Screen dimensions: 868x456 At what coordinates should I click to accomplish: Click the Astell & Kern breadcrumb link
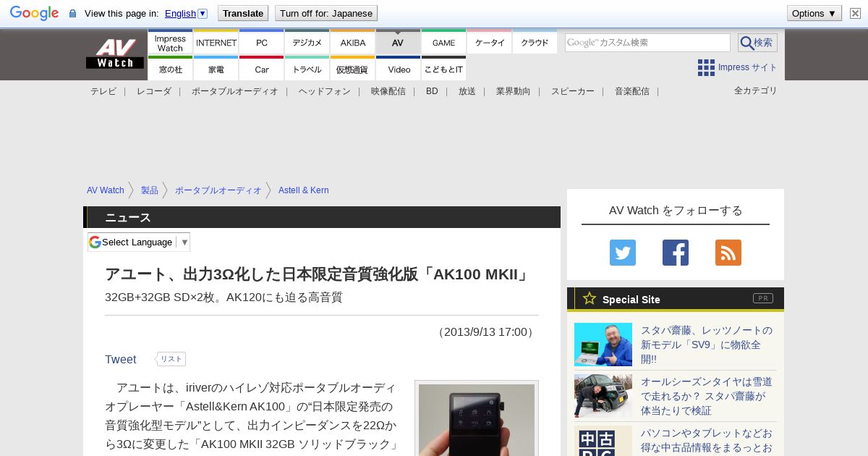(304, 190)
